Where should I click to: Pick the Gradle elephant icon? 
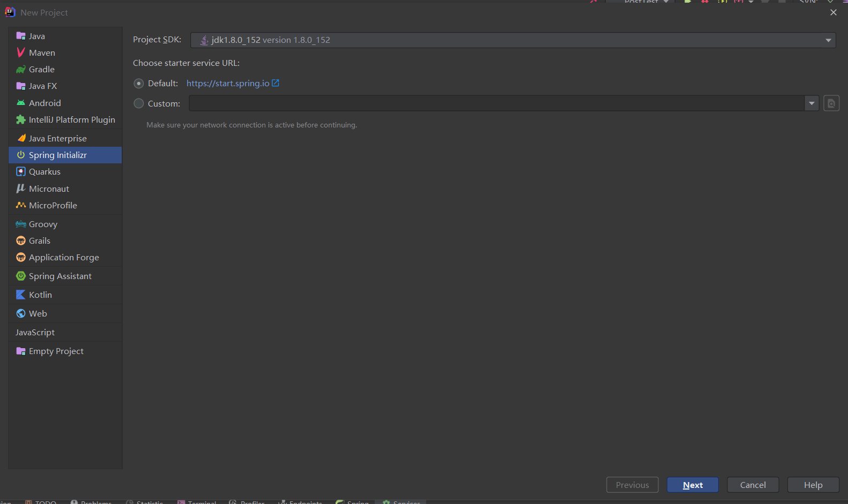click(x=21, y=69)
